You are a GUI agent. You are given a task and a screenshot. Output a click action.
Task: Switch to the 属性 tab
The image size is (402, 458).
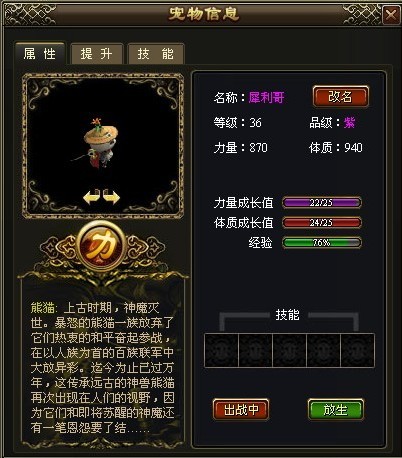tap(40, 53)
